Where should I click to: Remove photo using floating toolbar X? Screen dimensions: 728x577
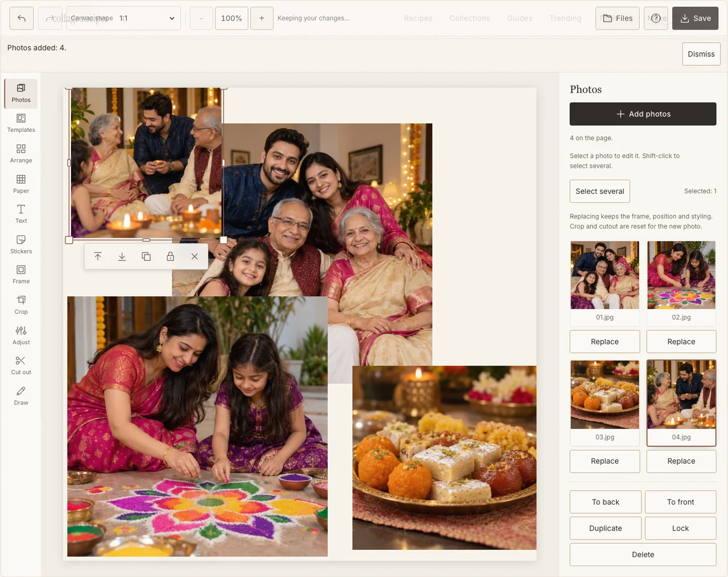click(195, 256)
